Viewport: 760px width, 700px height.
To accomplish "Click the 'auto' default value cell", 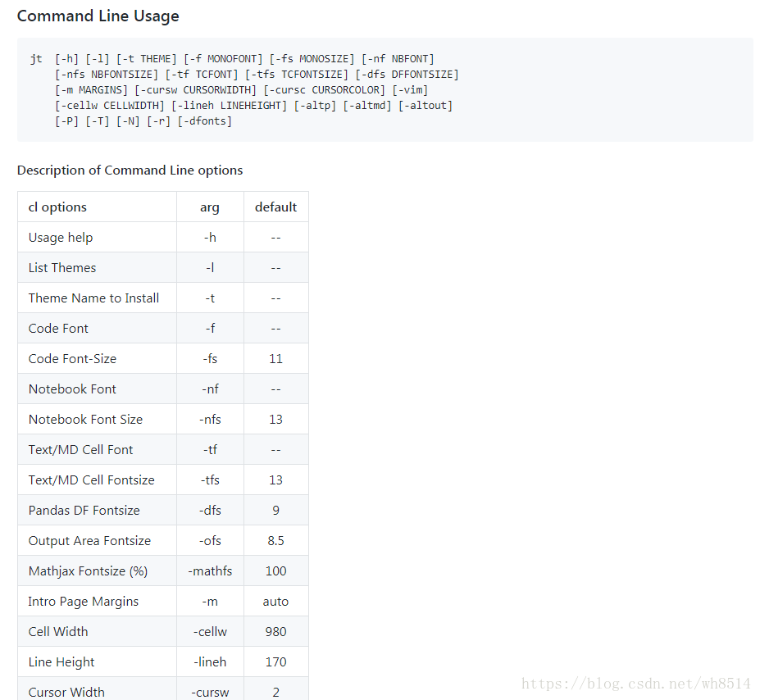I will tap(275, 601).
